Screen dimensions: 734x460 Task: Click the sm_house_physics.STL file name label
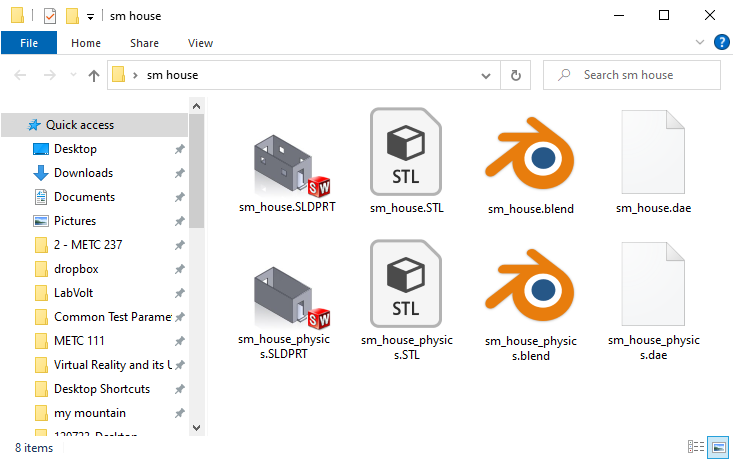pos(407,347)
